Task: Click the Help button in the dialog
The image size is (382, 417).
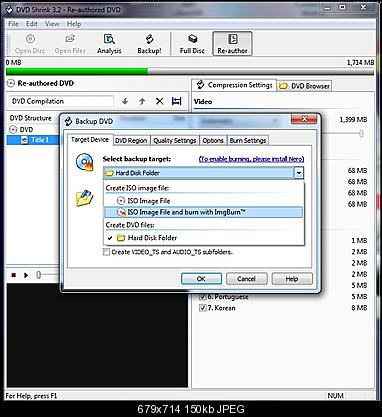Action: pyautogui.click(x=292, y=279)
